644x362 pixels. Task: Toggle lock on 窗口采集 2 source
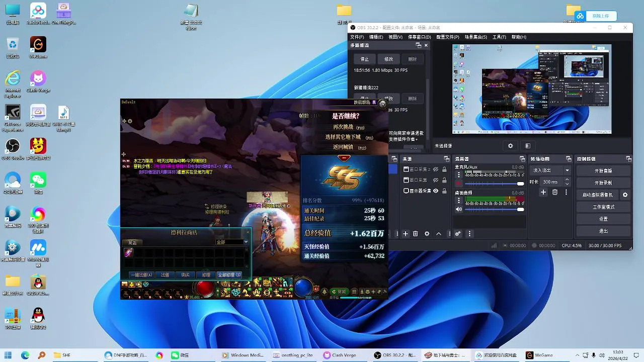tap(444, 169)
